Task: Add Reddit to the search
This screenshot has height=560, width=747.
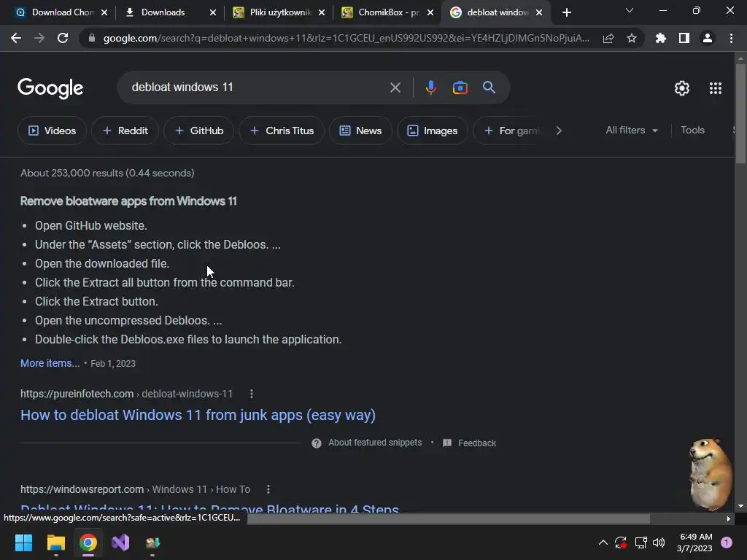Action: (125, 131)
